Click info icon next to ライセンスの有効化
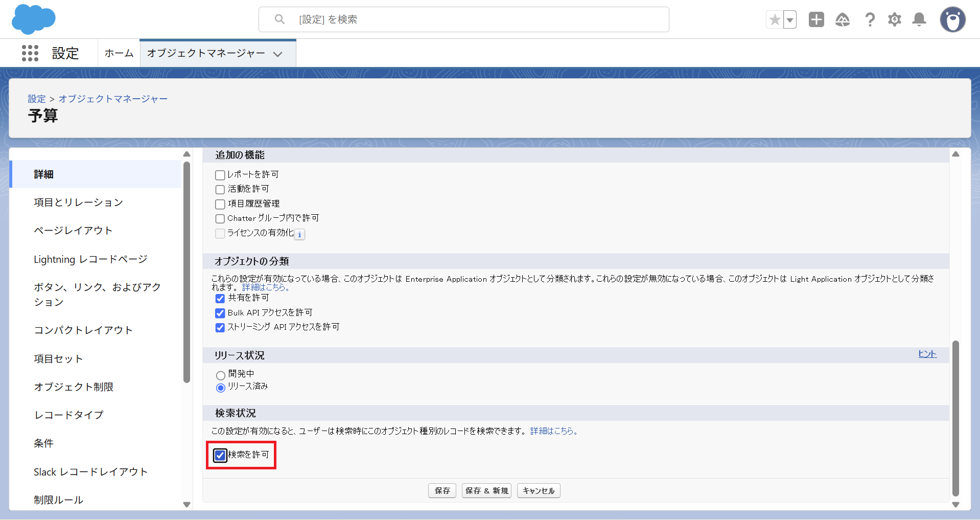Screen dimensions: 980x520 coord(300,235)
